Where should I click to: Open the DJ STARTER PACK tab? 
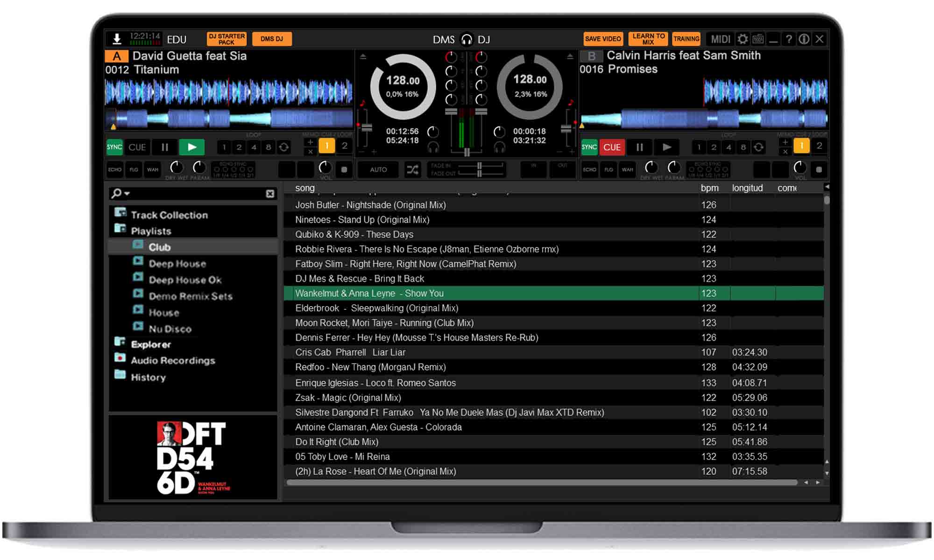(226, 39)
